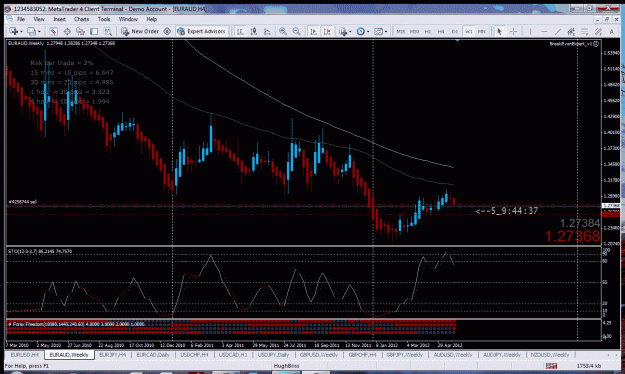Select the MN timeframe button

[482, 31]
